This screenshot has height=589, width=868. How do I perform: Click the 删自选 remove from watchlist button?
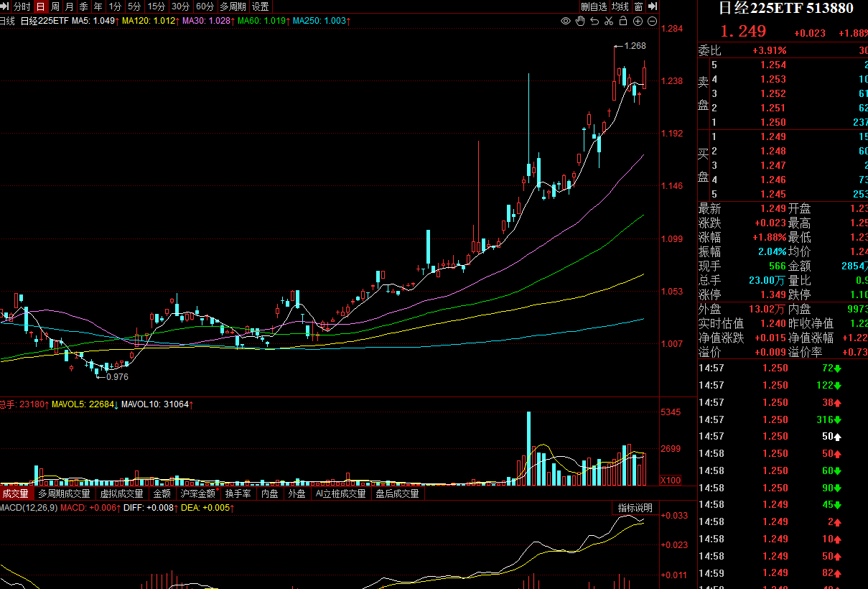click(x=594, y=6)
